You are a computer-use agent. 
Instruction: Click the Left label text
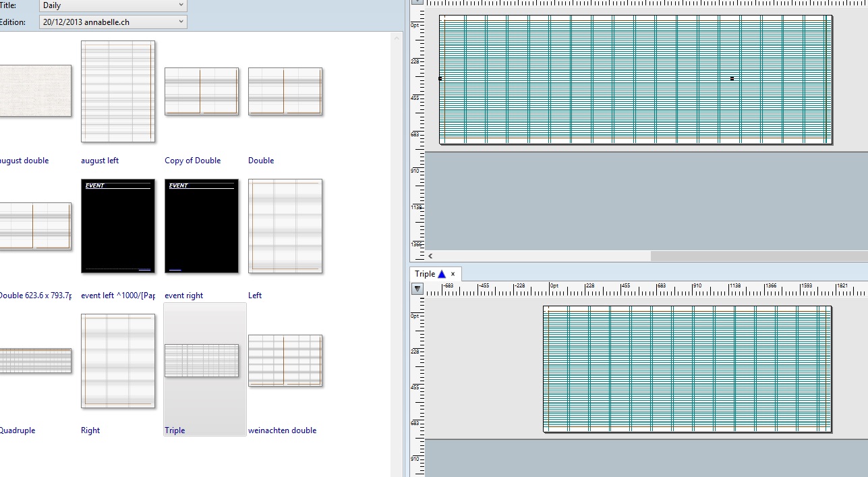[255, 296]
